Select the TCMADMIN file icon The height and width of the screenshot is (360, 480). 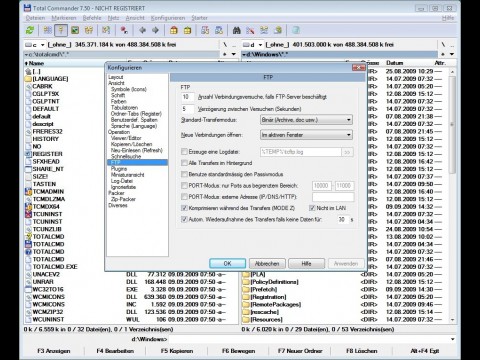[28, 192]
